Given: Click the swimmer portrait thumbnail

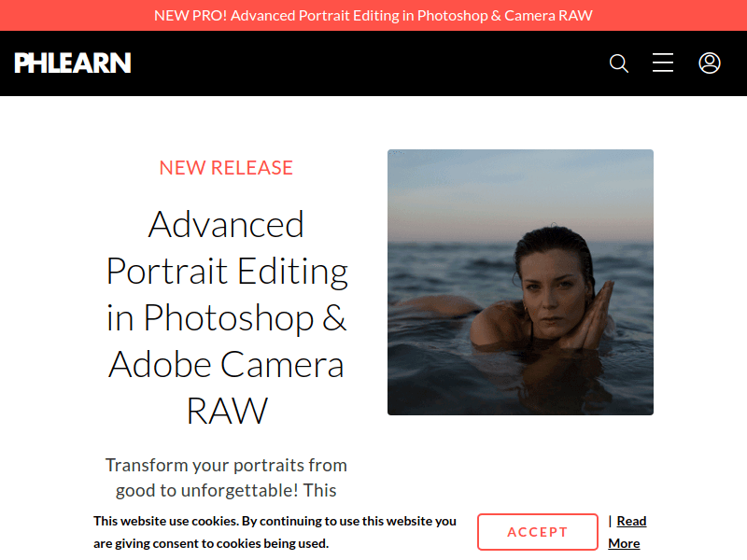Looking at the screenshot, I should [520, 282].
